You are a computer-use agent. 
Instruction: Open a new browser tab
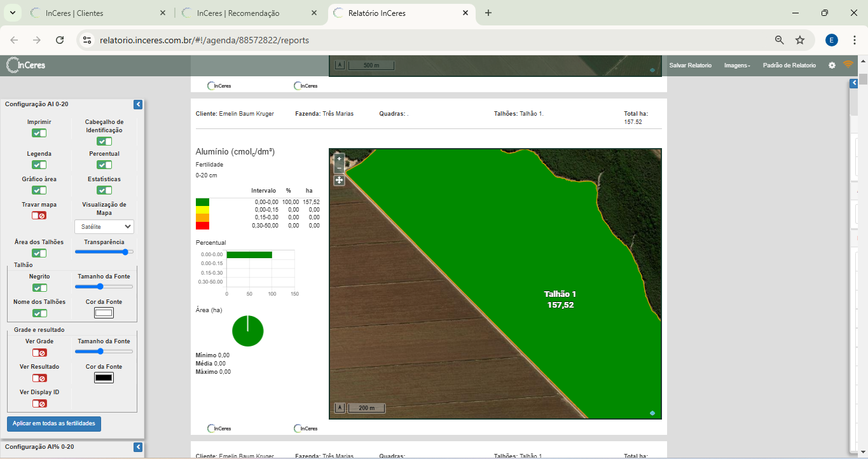(x=488, y=13)
